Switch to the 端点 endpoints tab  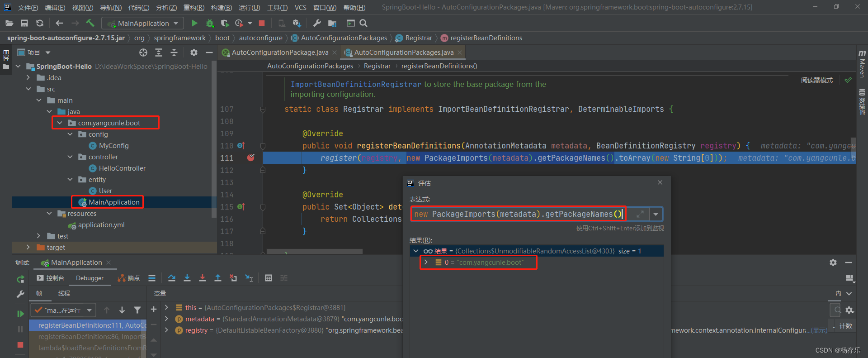[x=129, y=278]
